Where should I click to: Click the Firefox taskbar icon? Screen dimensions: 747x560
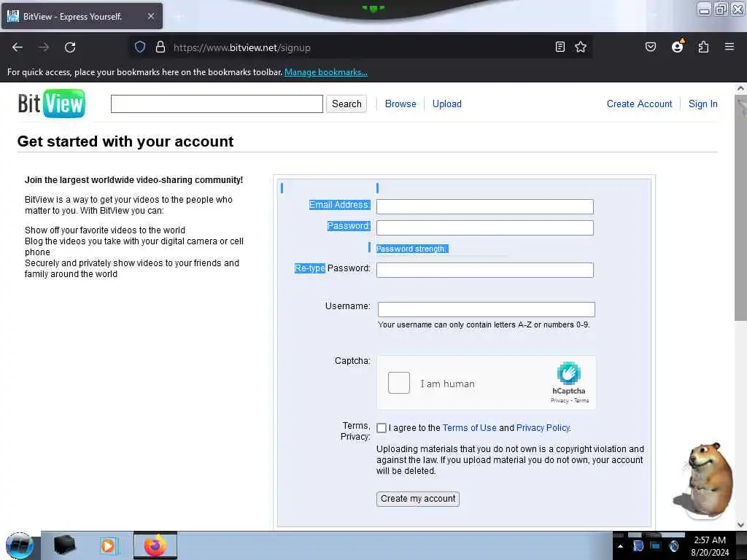pos(155,545)
